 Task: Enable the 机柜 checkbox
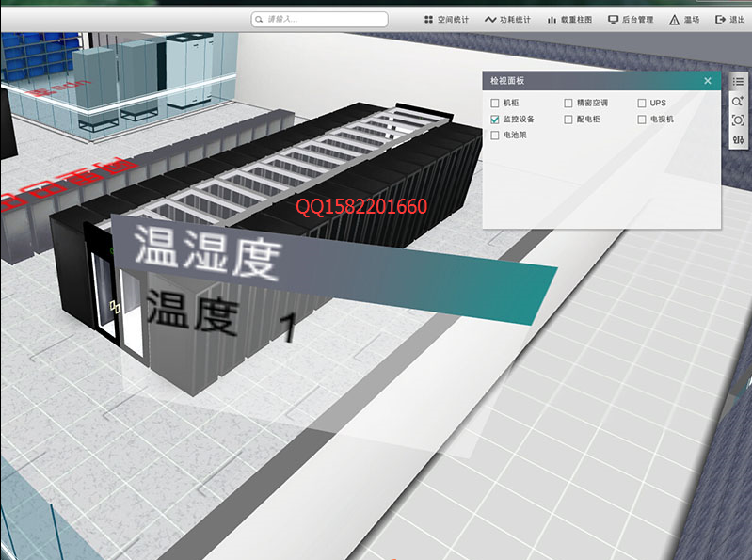pyautogui.click(x=495, y=103)
